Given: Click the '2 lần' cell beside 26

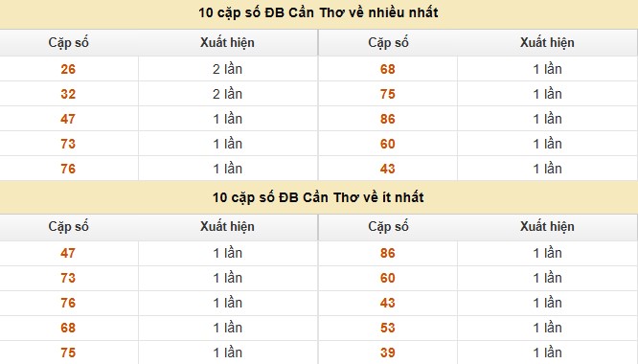Looking at the screenshot, I should point(227,69).
